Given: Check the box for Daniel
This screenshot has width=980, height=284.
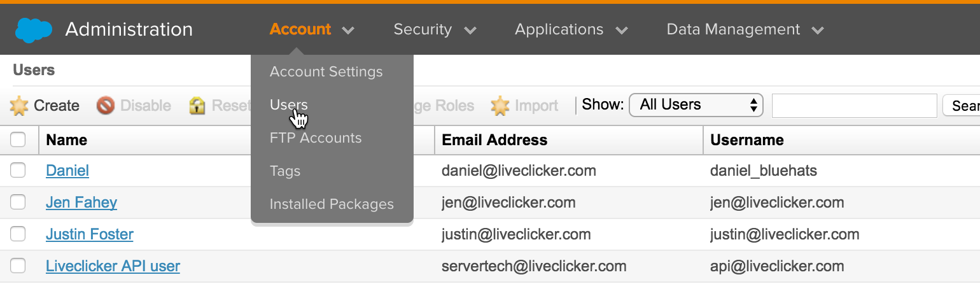Looking at the screenshot, I should (18, 170).
